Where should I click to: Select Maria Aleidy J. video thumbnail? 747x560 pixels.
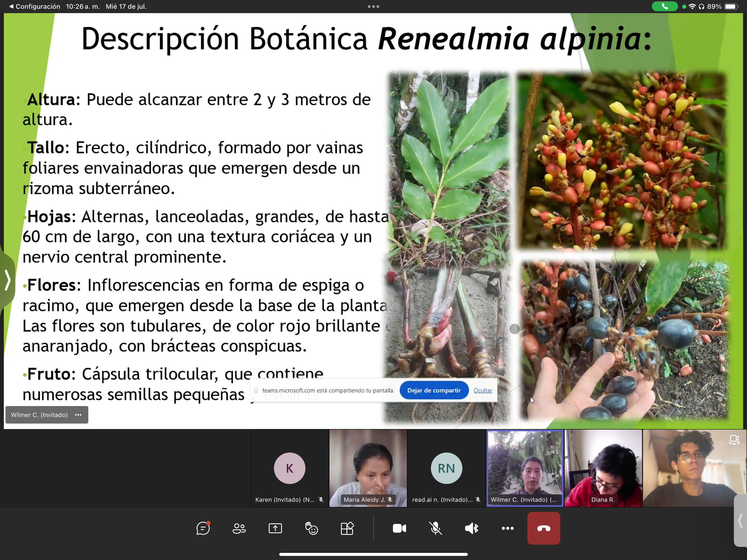coord(368,468)
